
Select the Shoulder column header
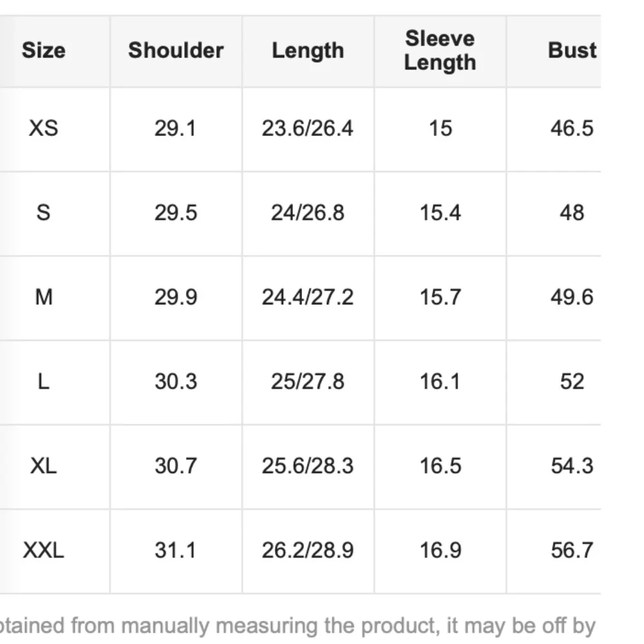[176, 51]
